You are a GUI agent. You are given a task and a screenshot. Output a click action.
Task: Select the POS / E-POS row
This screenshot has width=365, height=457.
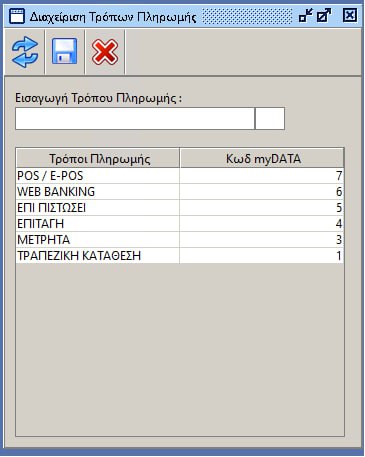(x=180, y=176)
